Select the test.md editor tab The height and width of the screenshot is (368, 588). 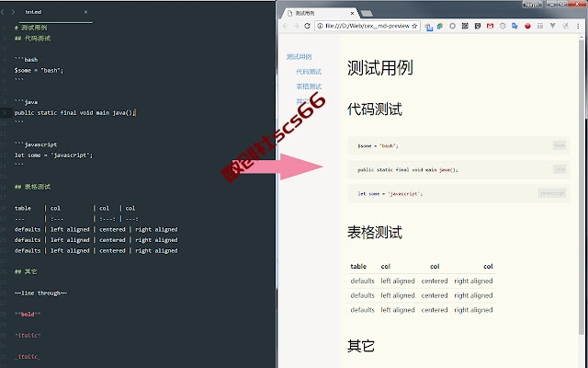click(55, 12)
